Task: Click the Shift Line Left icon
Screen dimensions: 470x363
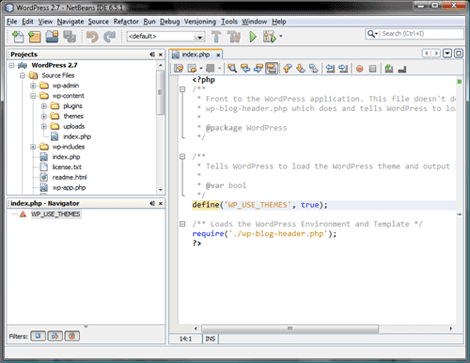Action: [330, 69]
